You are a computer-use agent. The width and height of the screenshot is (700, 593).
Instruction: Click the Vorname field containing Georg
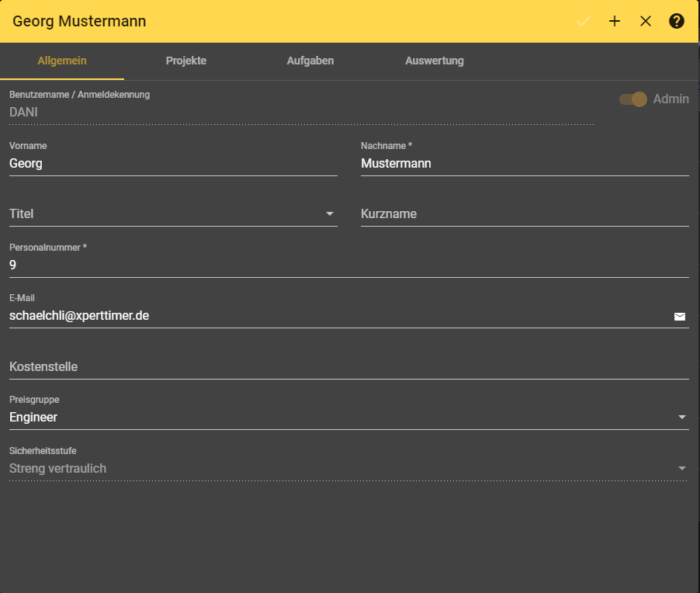click(172, 164)
